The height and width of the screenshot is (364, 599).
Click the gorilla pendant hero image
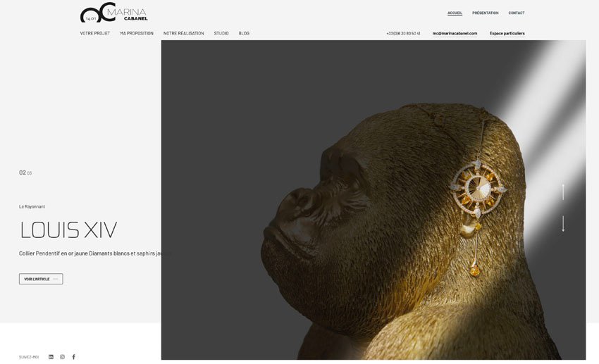point(373,200)
